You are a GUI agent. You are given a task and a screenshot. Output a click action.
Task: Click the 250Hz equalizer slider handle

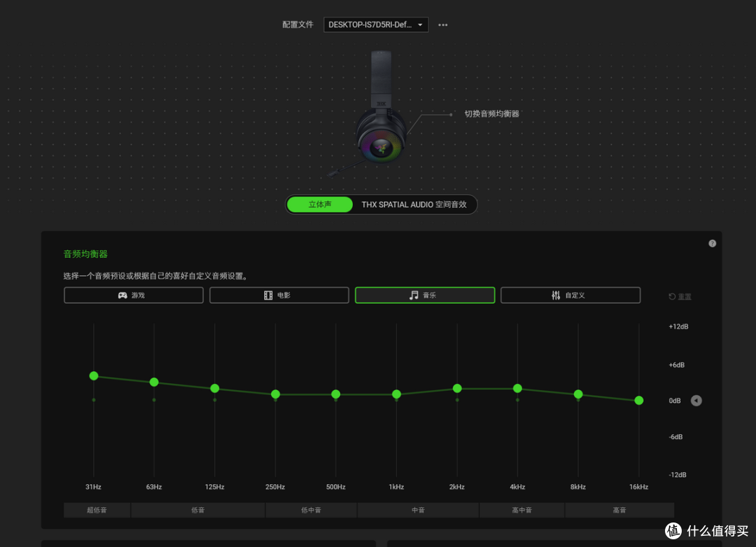point(275,394)
